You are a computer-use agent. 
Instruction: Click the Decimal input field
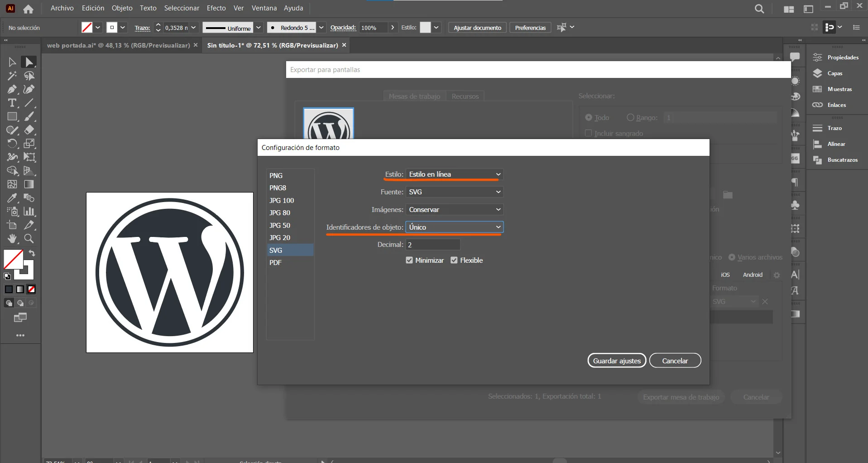point(433,245)
